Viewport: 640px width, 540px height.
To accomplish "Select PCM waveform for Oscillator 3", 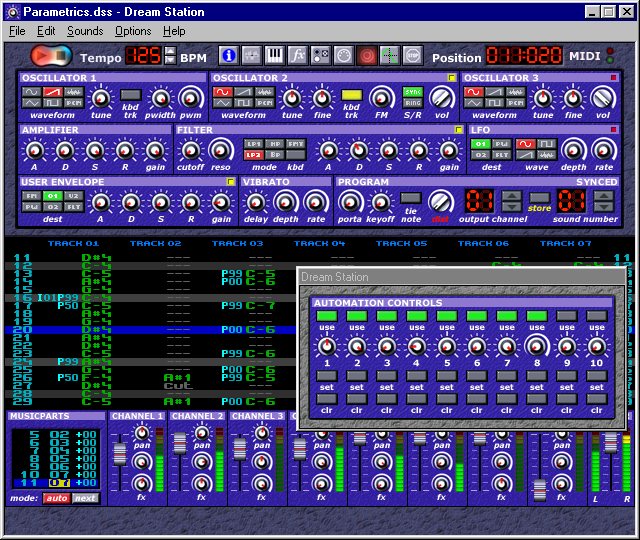I will 516,103.
